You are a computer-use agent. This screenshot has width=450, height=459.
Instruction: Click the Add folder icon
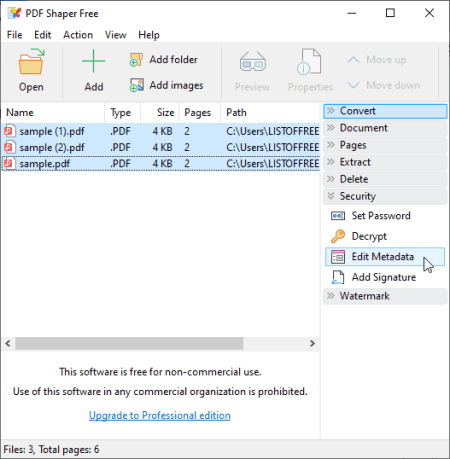click(136, 60)
